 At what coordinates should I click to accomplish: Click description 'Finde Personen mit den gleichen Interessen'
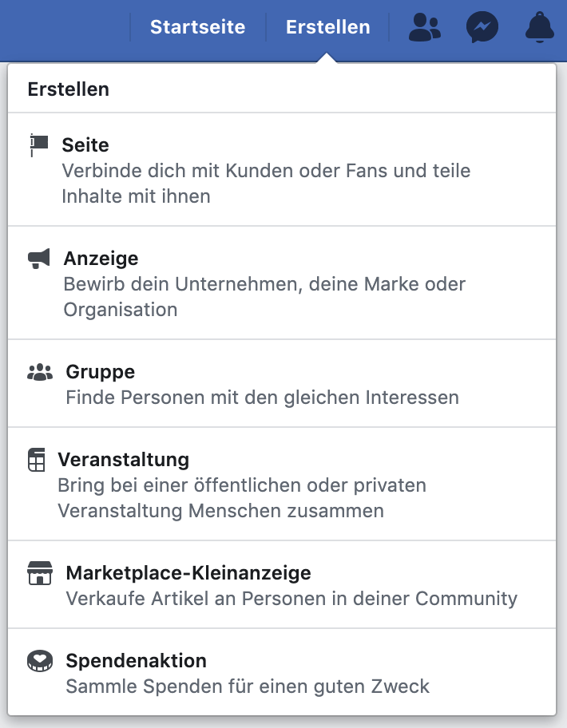pos(262,398)
